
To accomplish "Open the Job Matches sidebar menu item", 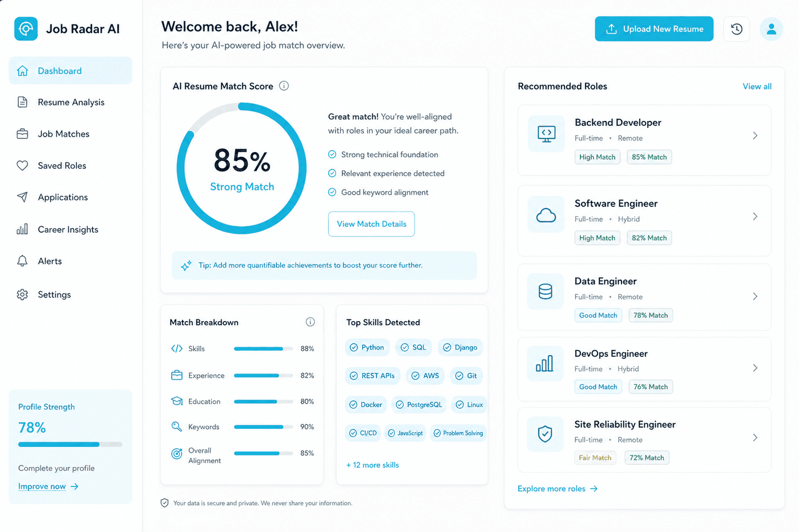I will click(70, 134).
